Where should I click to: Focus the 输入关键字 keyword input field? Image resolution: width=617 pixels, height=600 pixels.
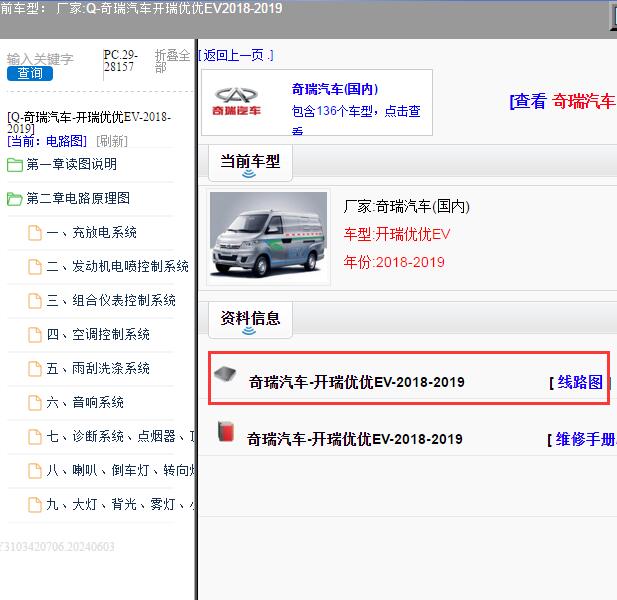coord(40,59)
